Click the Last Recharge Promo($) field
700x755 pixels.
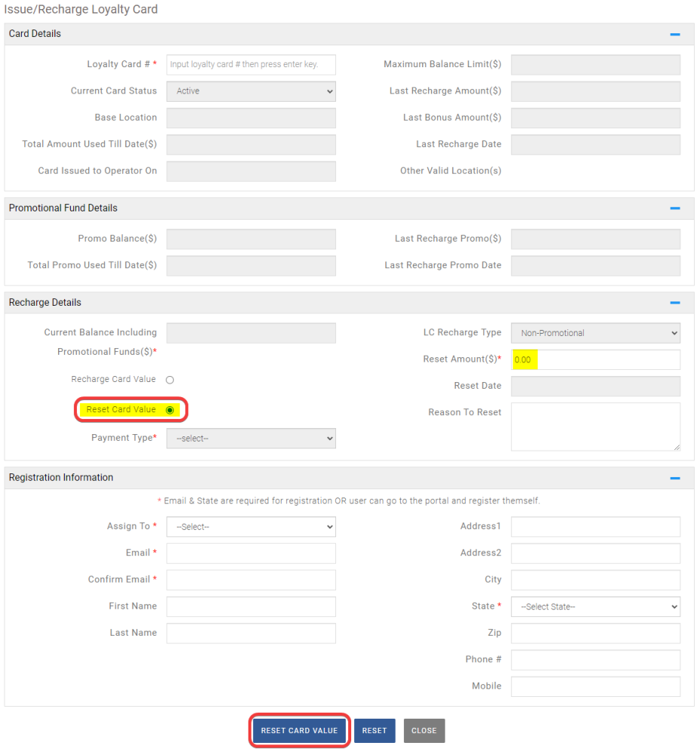[x=596, y=239]
